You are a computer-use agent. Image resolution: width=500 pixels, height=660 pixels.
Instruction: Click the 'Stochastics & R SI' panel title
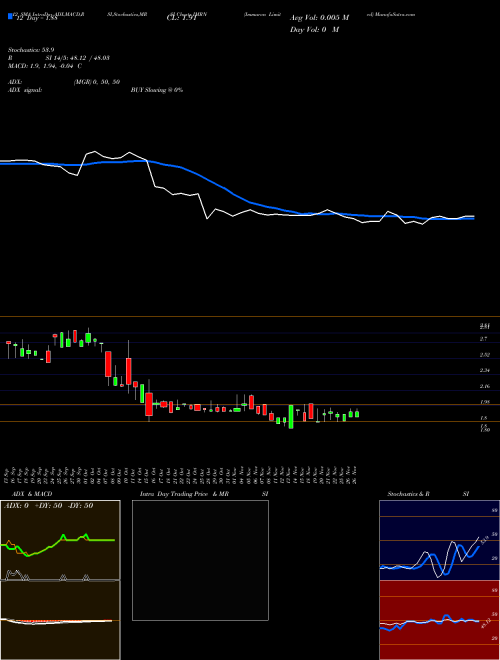point(428,494)
